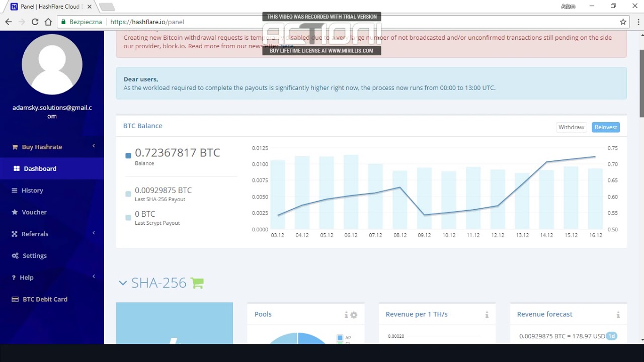
Task: Click the Withdraw button
Action: pyautogui.click(x=571, y=127)
